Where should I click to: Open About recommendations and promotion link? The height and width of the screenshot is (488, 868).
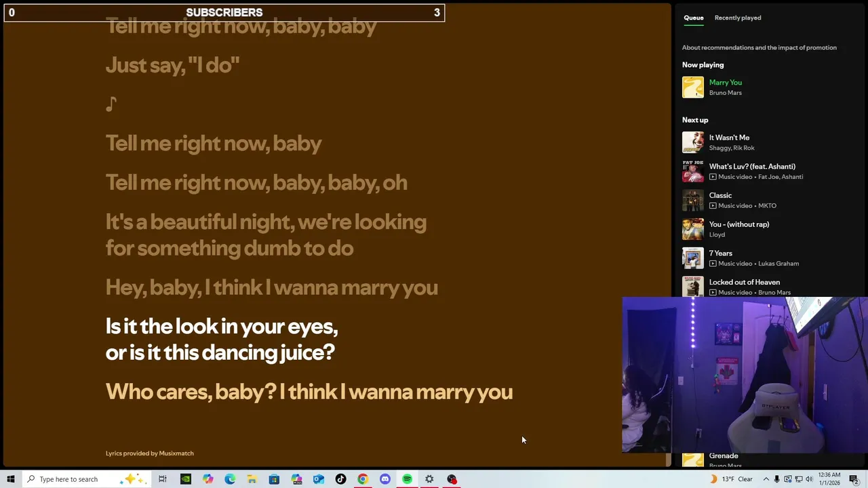(x=759, y=47)
